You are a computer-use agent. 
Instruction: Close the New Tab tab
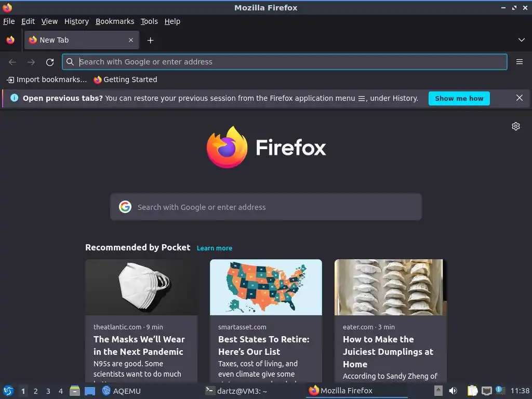[x=131, y=40]
